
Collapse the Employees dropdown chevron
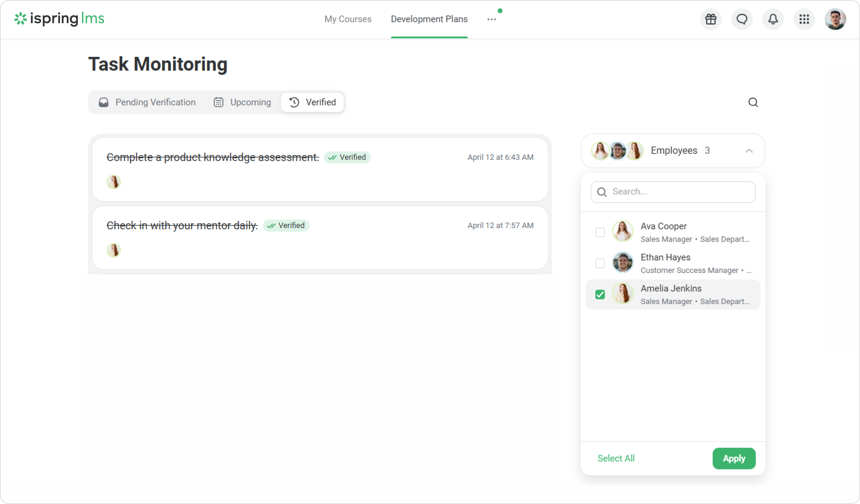pyautogui.click(x=749, y=151)
